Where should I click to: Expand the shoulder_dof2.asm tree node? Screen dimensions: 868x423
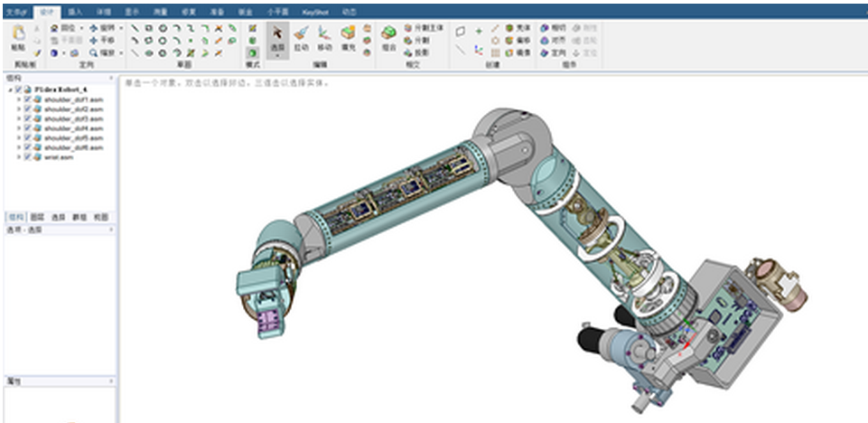pyautogui.click(x=19, y=108)
